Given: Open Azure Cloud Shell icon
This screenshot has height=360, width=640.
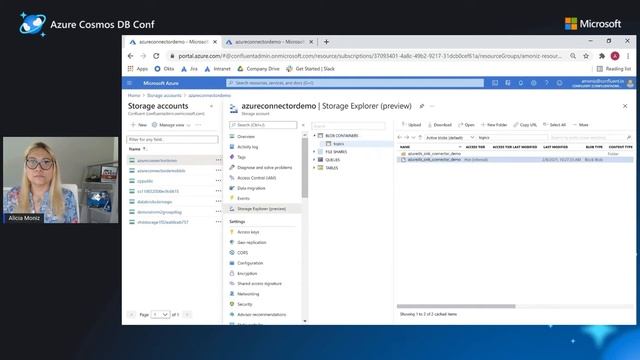Looking at the screenshot, I should point(495,83).
